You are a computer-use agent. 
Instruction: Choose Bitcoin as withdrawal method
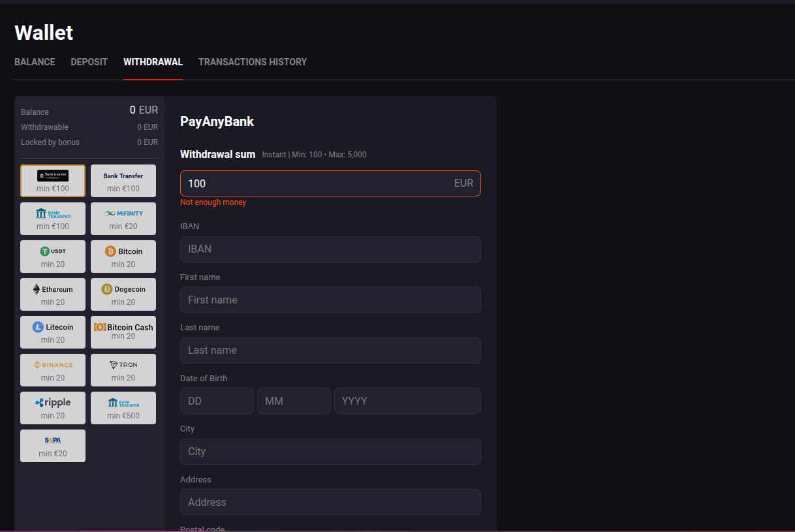pos(123,257)
